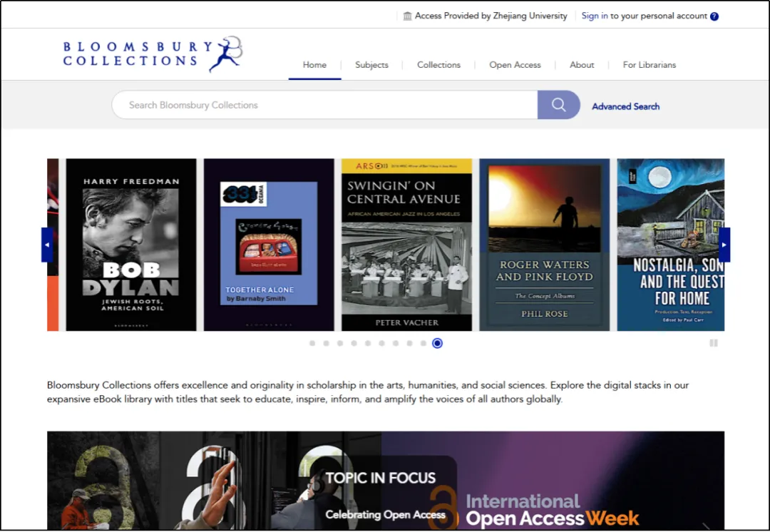Open Swingin' on Central Avenue cover
The width and height of the screenshot is (770, 532).
pyautogui.click(x=406, y=245)
